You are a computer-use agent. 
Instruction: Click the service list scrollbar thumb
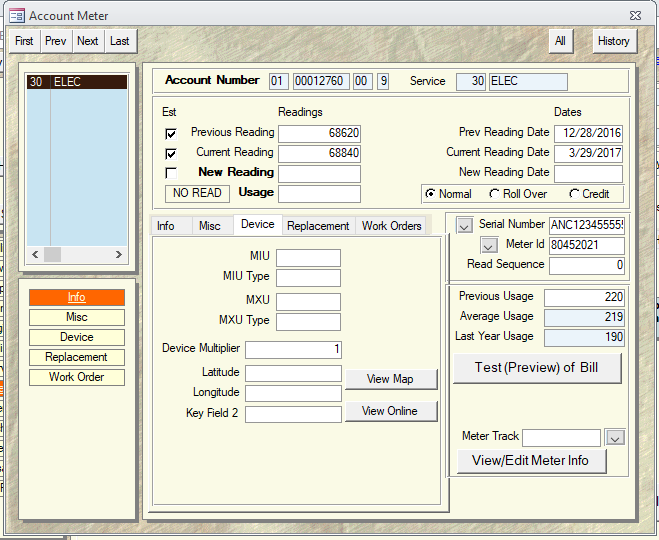53,254
